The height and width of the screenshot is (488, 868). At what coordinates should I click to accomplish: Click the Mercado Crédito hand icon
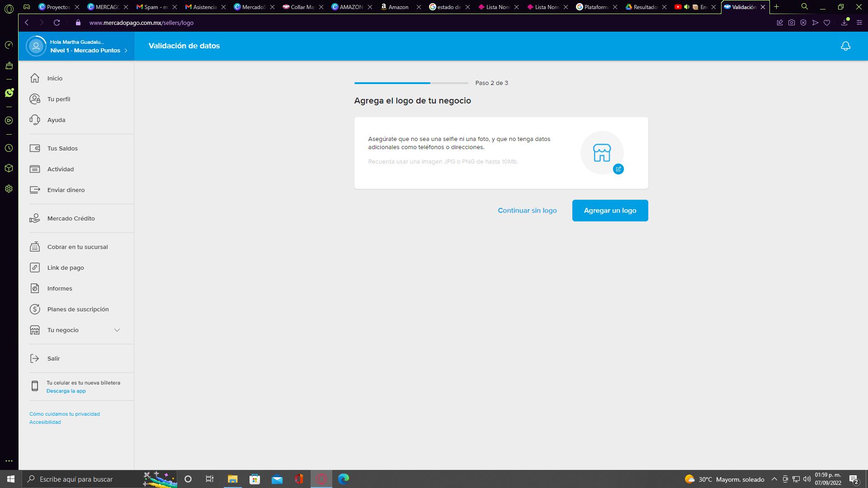pos(35,218)
